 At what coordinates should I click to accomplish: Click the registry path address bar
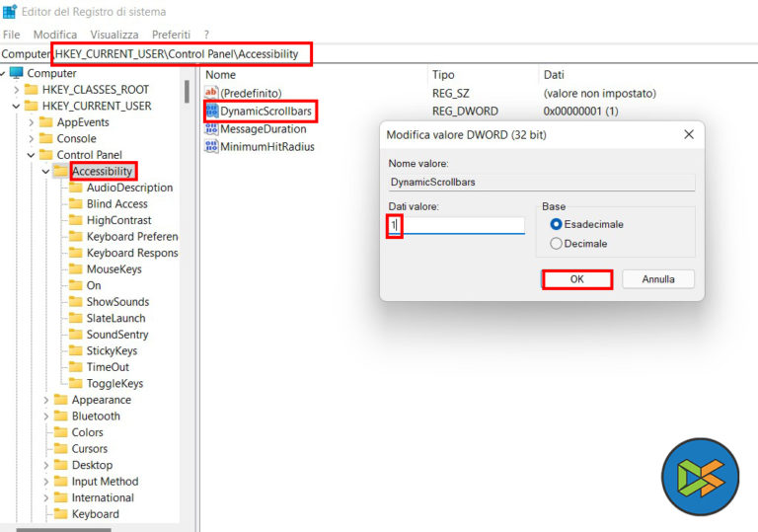(379, 53)
